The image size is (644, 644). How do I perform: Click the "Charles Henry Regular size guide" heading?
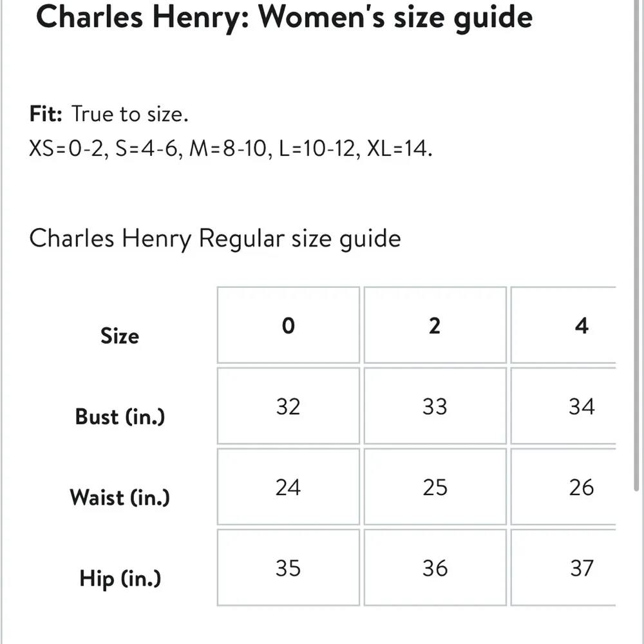tap(215, 238)
